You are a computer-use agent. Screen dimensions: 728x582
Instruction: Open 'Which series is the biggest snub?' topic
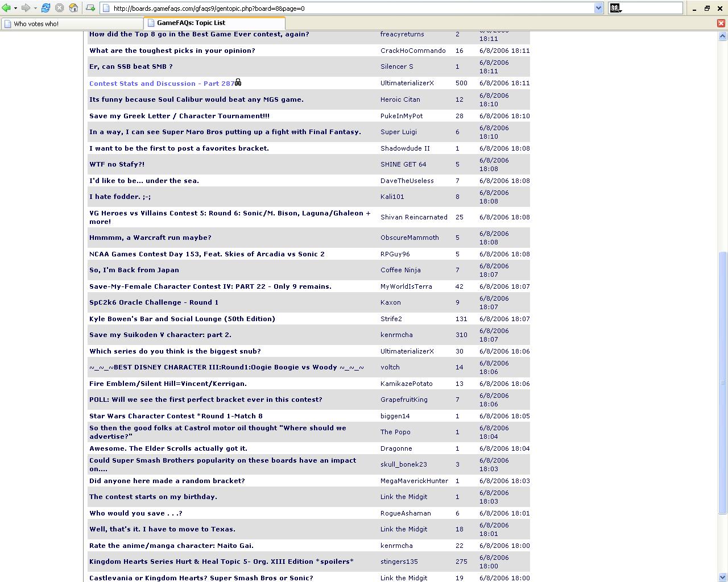coord(175,351)
